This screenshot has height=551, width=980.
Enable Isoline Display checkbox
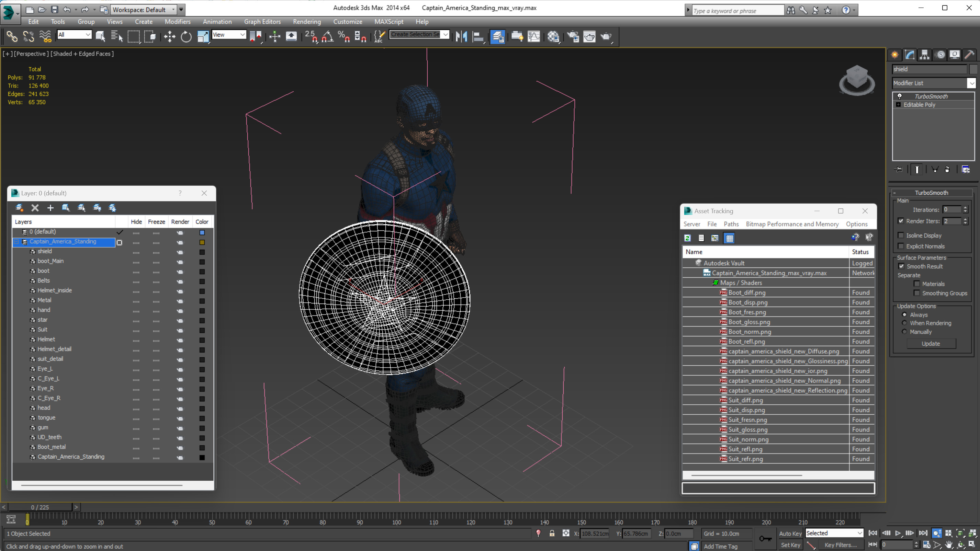(901, 235)
